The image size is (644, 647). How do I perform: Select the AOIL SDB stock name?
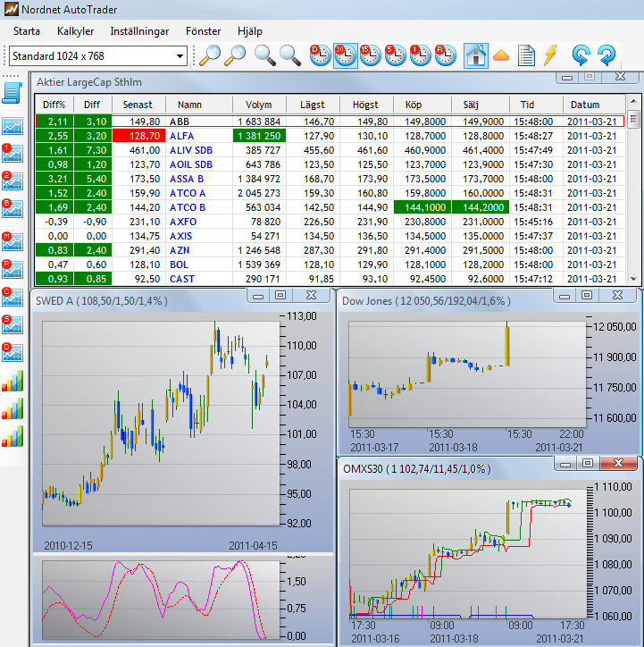coord(191,164)
